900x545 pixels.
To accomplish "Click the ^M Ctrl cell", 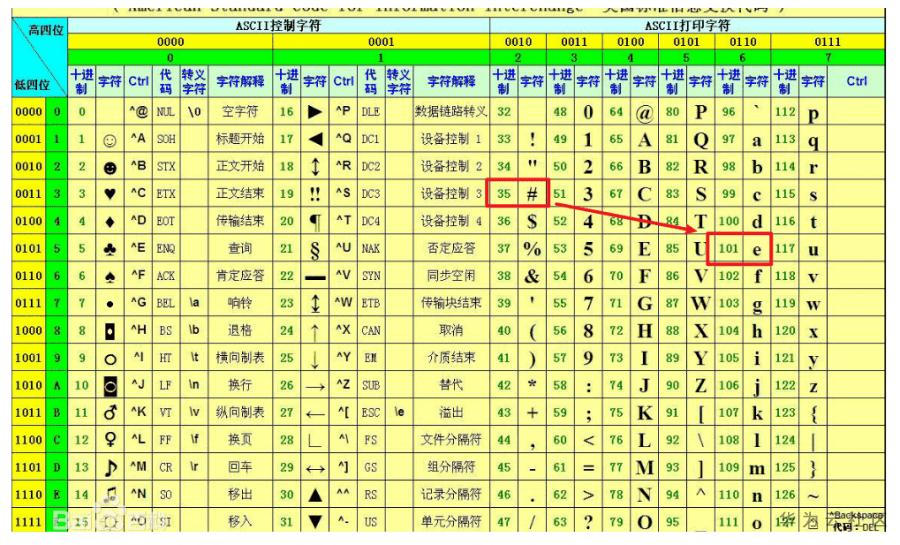I will pyautogui.click(x=138, y=467).
